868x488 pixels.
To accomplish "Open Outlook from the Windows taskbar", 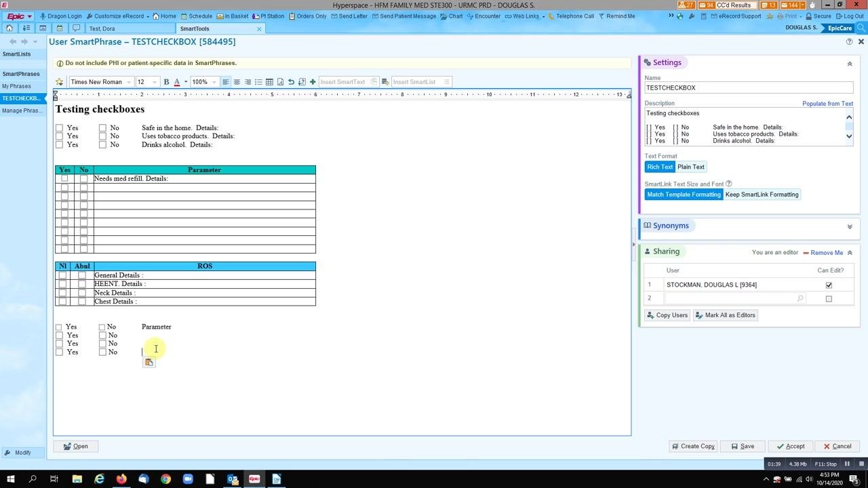I will coord(233,479).
